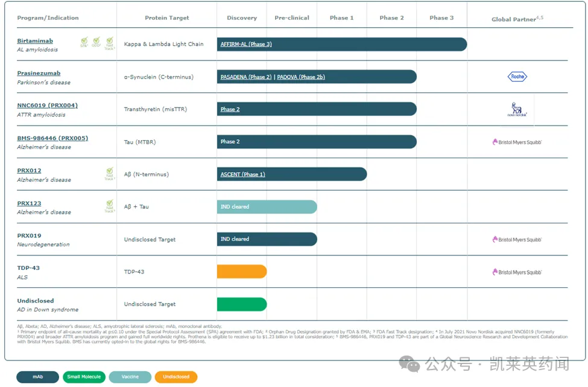Screen dimensions: 588x387
Task: Open the PADOVA (Phase 2b) trial link
Action: coord(301,77)
